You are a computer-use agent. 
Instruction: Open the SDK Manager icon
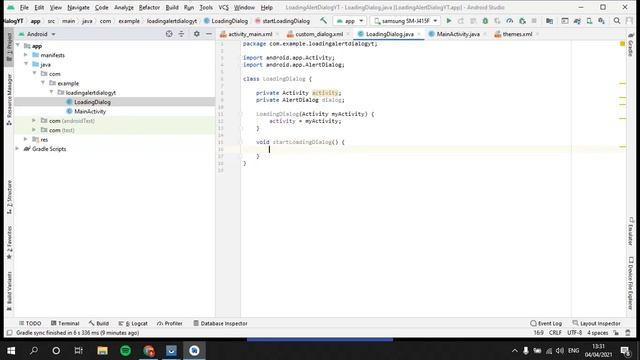[x=601, y=20]
